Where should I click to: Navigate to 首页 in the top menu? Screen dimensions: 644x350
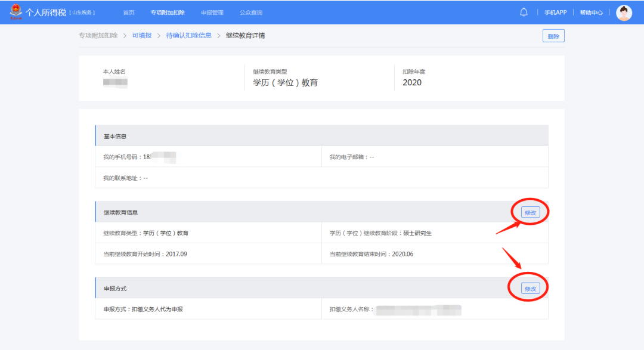click(129, 12)
